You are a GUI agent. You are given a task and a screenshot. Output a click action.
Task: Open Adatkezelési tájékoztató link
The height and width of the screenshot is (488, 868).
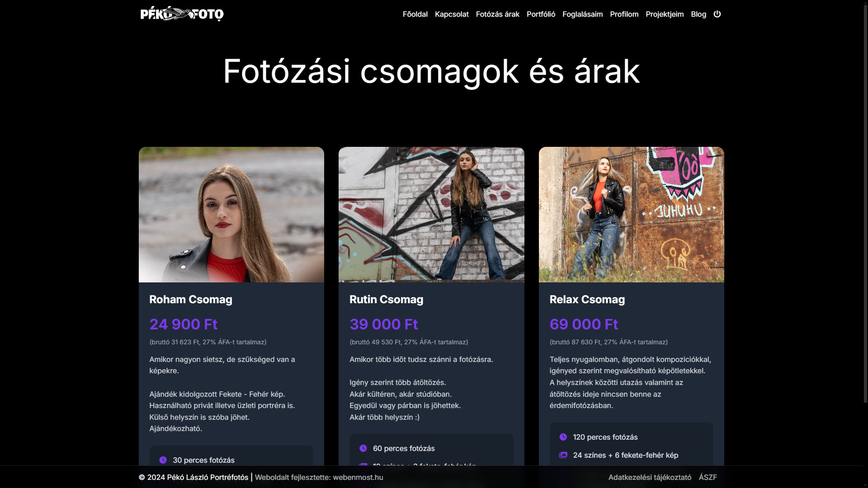click(x=650, y=477)
